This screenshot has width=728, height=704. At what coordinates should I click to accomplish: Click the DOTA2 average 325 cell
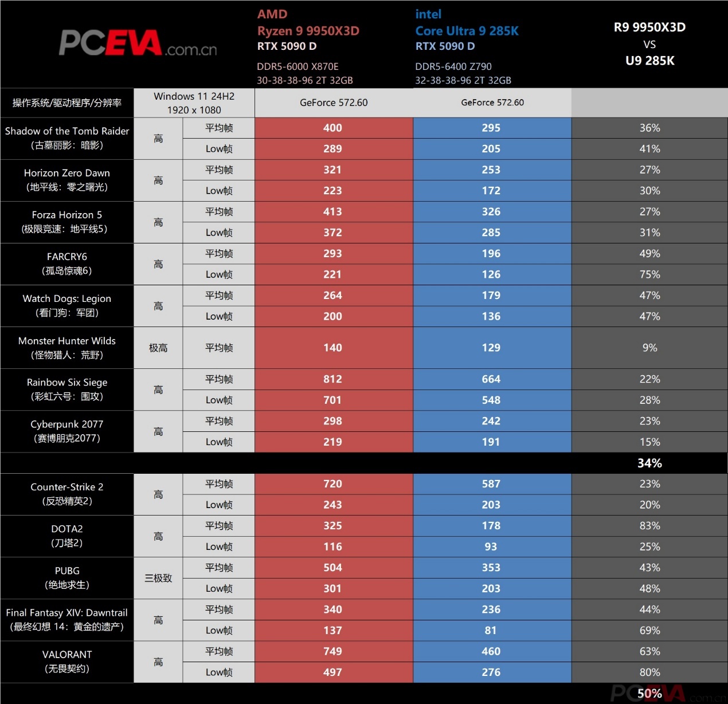pos(334,526)
